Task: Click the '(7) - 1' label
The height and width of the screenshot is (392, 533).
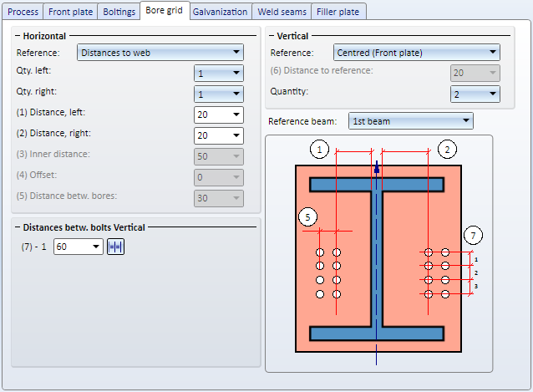Action: 33,247
